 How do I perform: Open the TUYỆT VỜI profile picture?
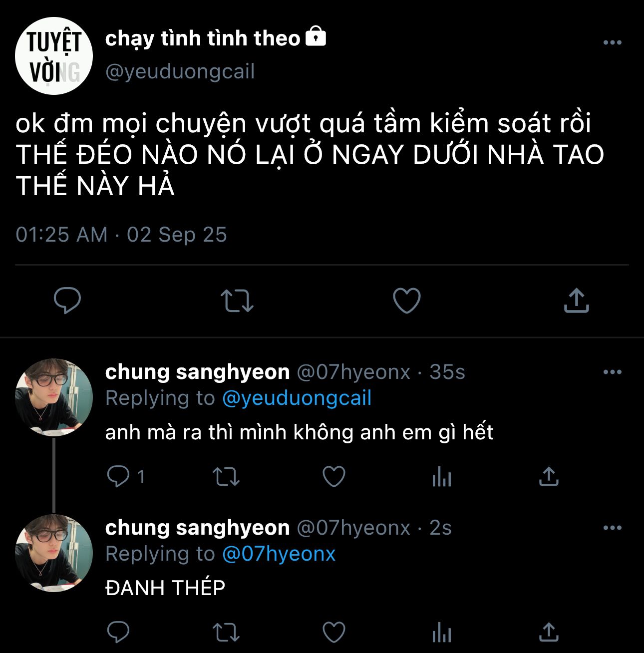pyautogui.click(x=54, y=56)
